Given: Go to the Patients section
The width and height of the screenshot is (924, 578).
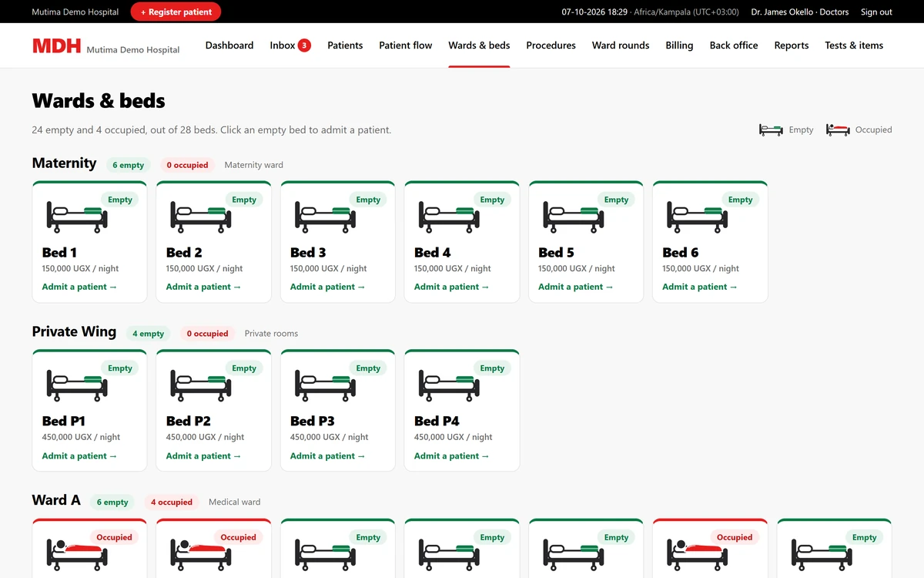Looking at the screenshot, I should tap(345, 45).
